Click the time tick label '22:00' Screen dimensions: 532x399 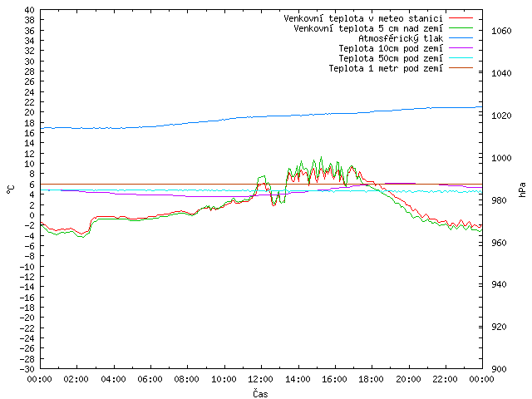point(446,379)
